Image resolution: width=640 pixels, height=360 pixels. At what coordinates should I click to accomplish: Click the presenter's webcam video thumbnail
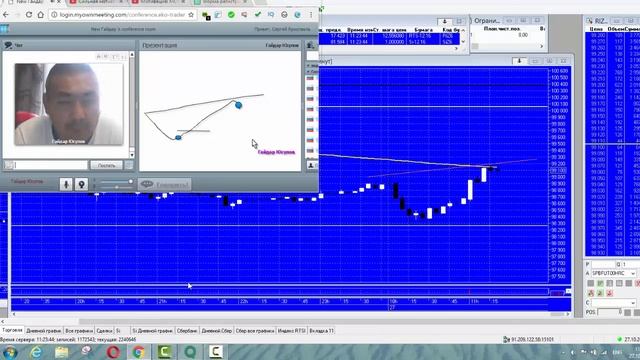pos(69,104)
